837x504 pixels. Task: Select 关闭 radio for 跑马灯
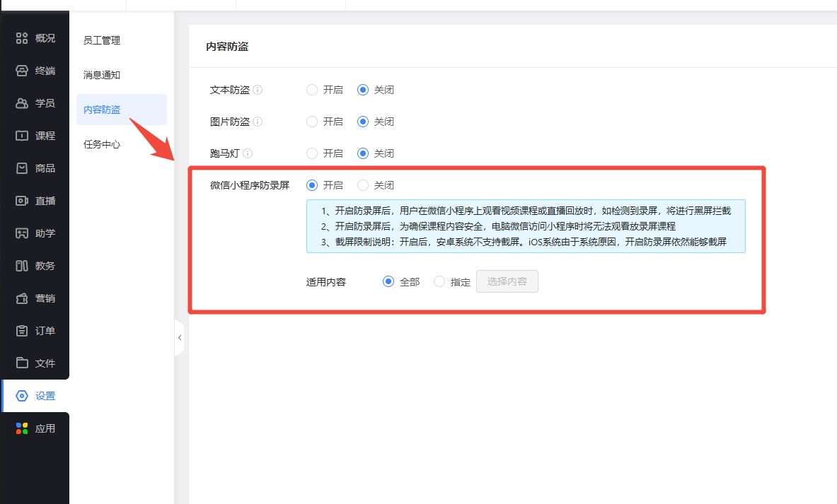pyautogui.click(x=363, y=153)
